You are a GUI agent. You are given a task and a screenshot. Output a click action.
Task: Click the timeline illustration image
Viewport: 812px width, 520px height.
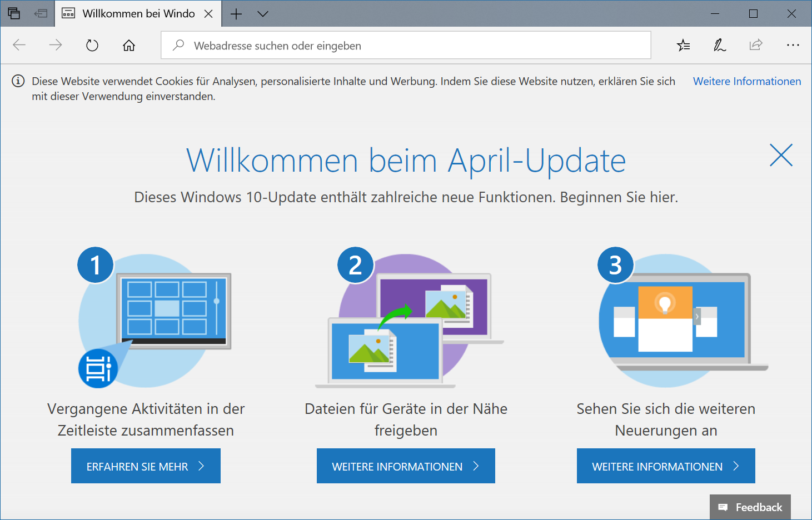point(155,318)
